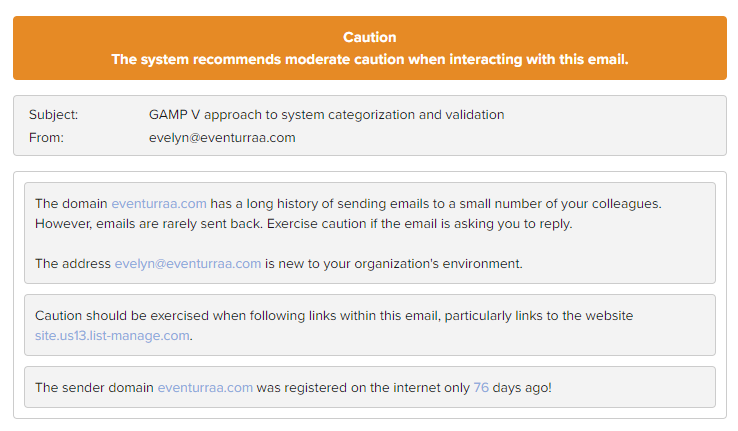Viewport: 738px width, 431px height.
Task: Click the orange Caution banner heading
Action: click(x=369, y=37)
